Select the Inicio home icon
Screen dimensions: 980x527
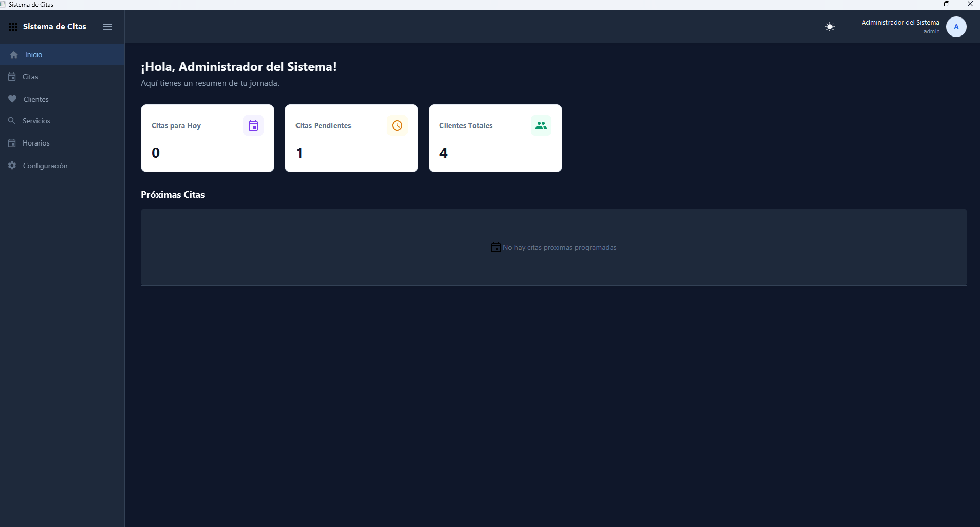click(12, 54)
